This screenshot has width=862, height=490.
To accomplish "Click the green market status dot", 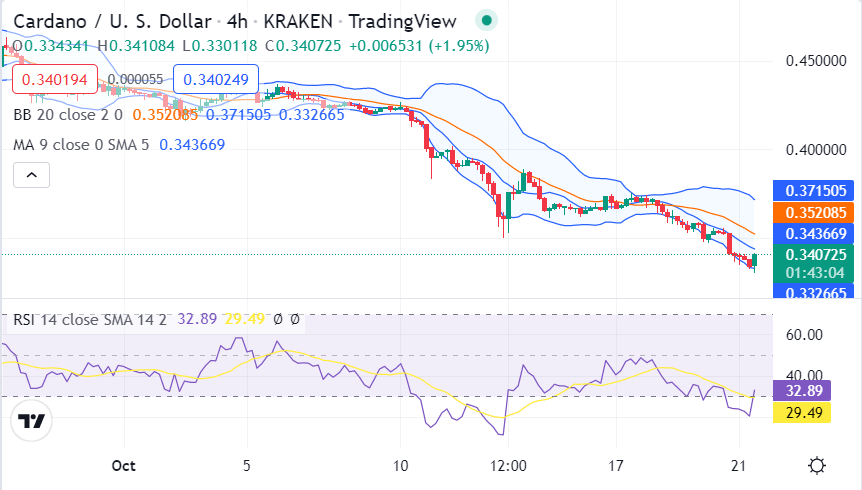I will (x=486, y=21).
